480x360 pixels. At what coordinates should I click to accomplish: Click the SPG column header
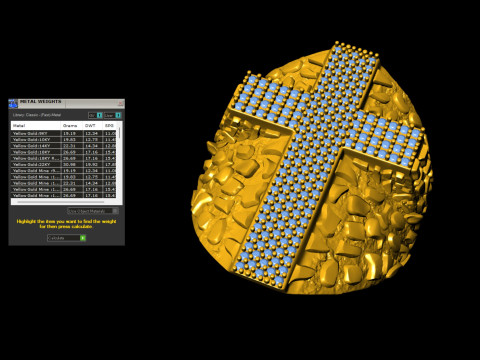point(110,125)
